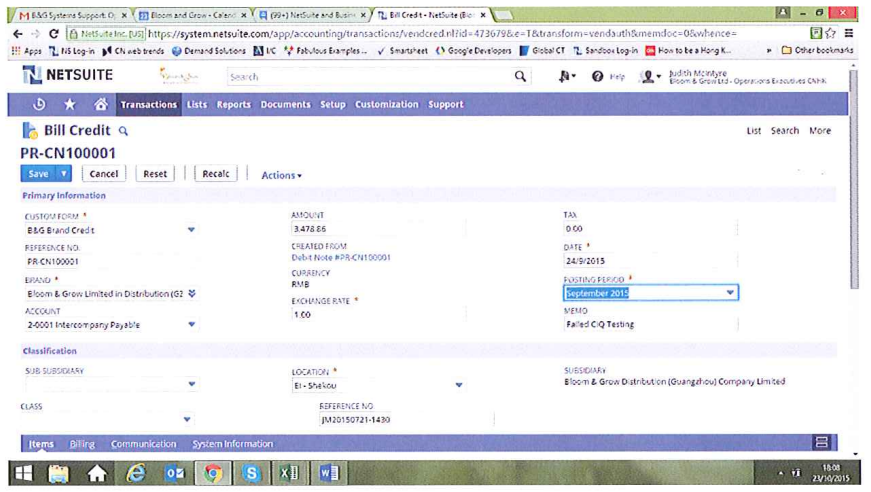Open the Documents menu

(x=286, y=104)
